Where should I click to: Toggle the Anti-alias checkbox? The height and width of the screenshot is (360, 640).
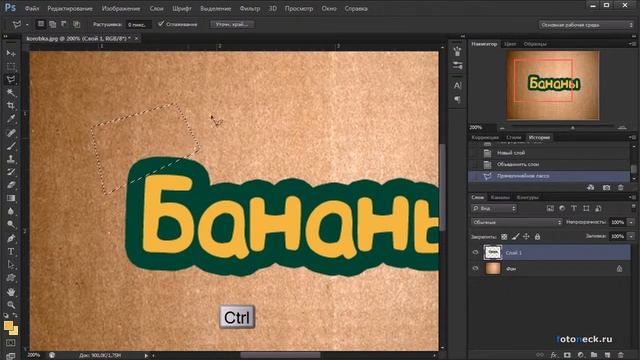pyautogui.click(x=161, y=24)
